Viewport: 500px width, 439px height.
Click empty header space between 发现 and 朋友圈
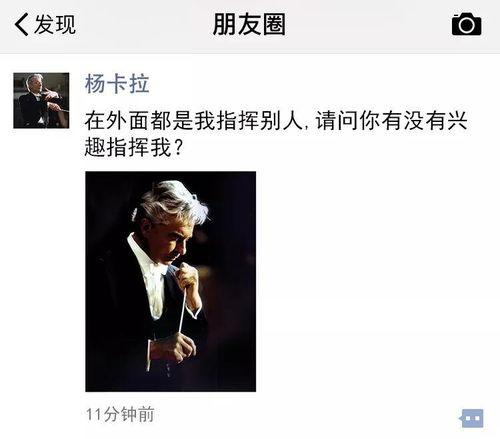pos(143,25)
